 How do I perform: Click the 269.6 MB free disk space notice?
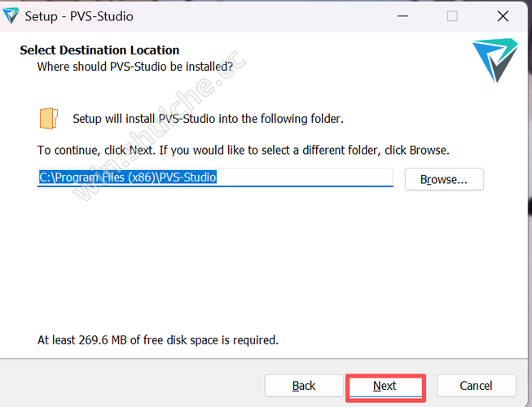(158, 339)
